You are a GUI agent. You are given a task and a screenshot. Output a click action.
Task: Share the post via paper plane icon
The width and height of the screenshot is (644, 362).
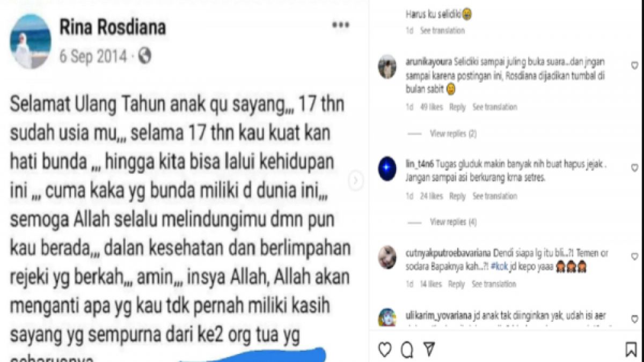pyautogui.click(x=428, y=350)
